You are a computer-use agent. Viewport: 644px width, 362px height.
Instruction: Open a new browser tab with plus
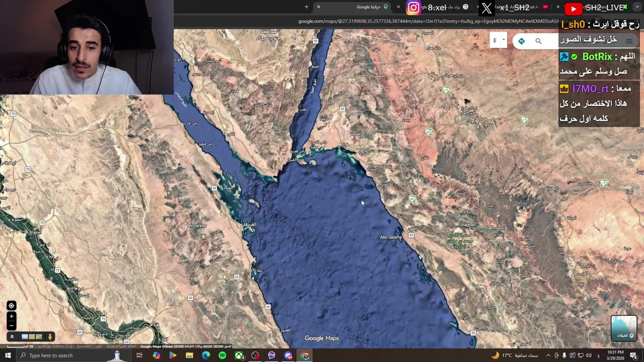coord(306,7)
